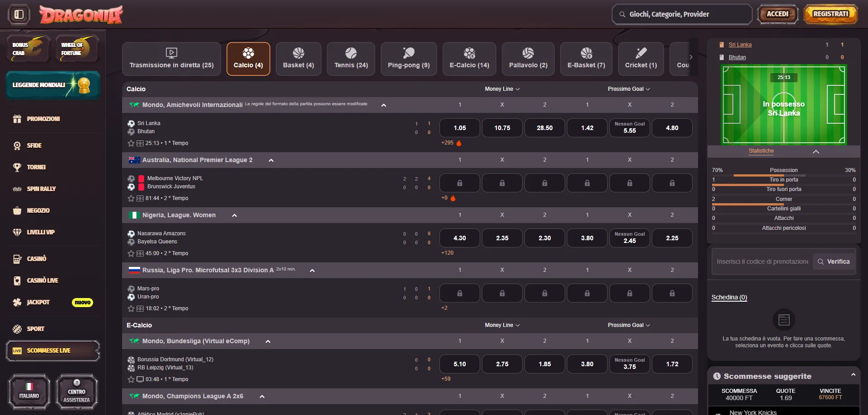Open the E-Calcio Prossimo Goal dropdown
Viewport: 868px width, 415px height.
(629, 325)
